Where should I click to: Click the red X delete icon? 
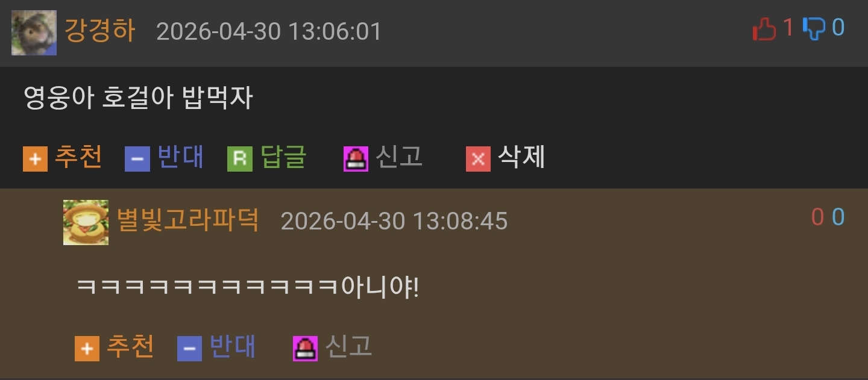click(x=478, y=159)
